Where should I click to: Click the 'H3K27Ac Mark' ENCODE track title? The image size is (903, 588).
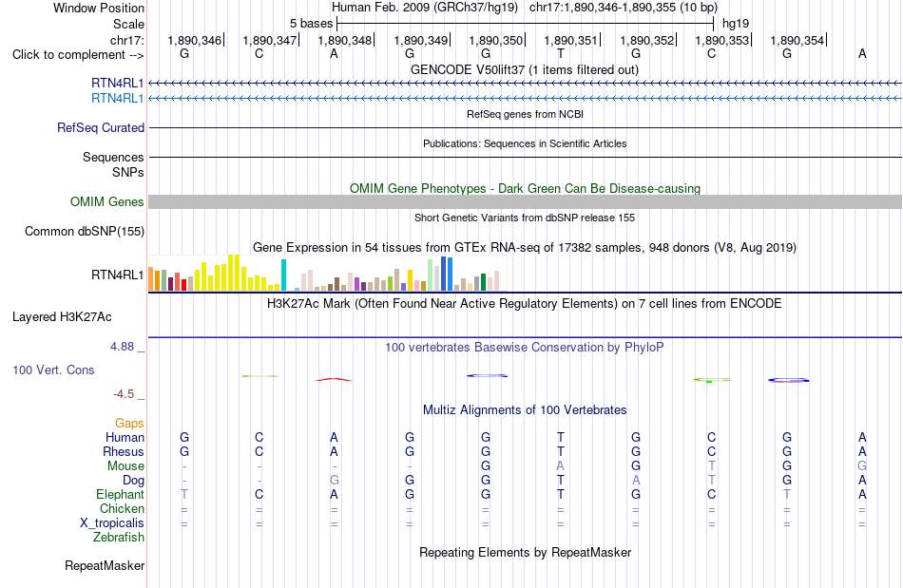[x=525, y=303]
